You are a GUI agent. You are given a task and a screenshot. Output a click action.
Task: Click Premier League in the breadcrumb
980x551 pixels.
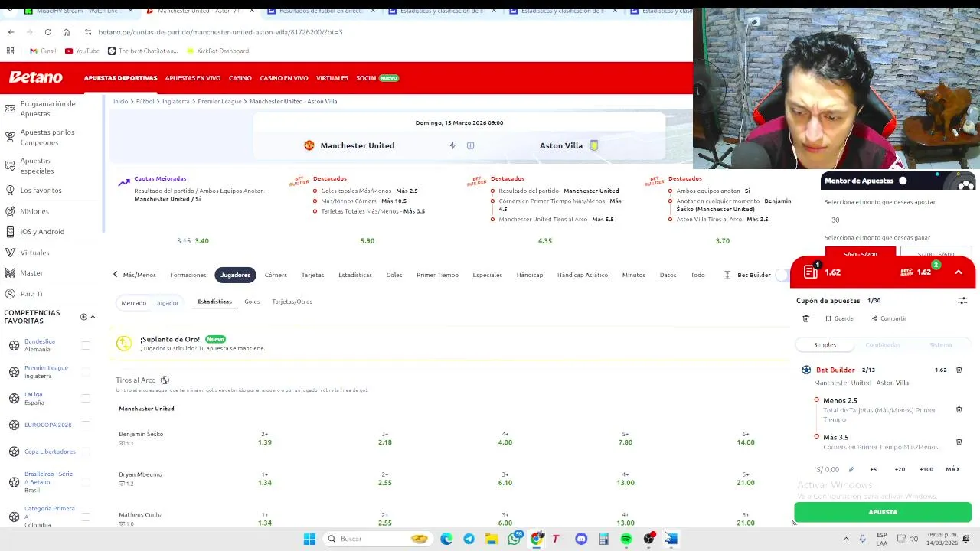(x=219, y=101)
